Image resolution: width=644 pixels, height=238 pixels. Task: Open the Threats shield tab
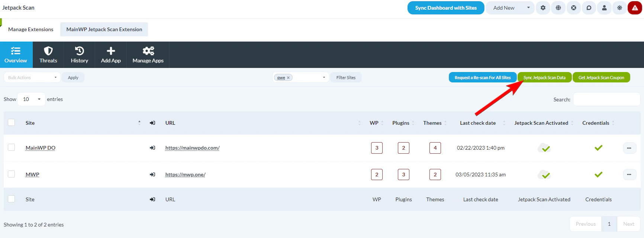[48, 55]
